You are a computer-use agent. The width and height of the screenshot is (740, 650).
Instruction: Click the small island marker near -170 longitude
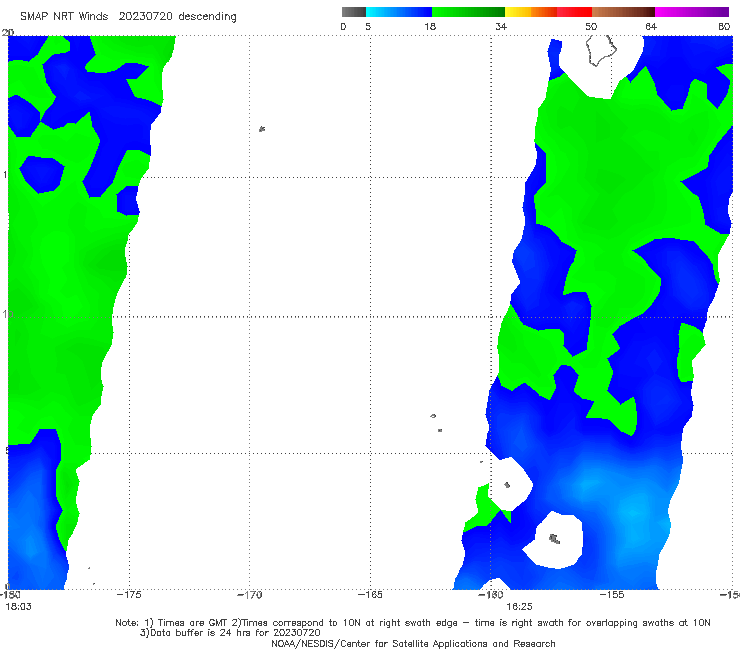point(262,128)
